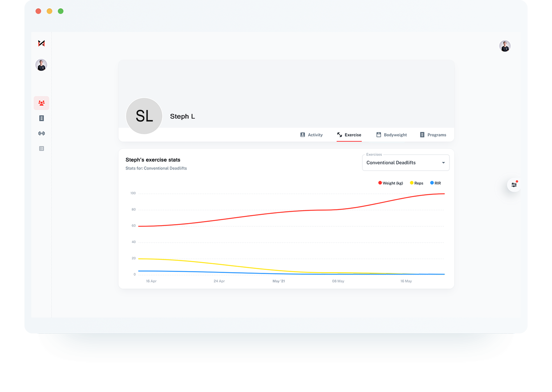Open the Exercises dropdown arrow
The height and width of the screenshot is (392, 552).
[443, 163]
